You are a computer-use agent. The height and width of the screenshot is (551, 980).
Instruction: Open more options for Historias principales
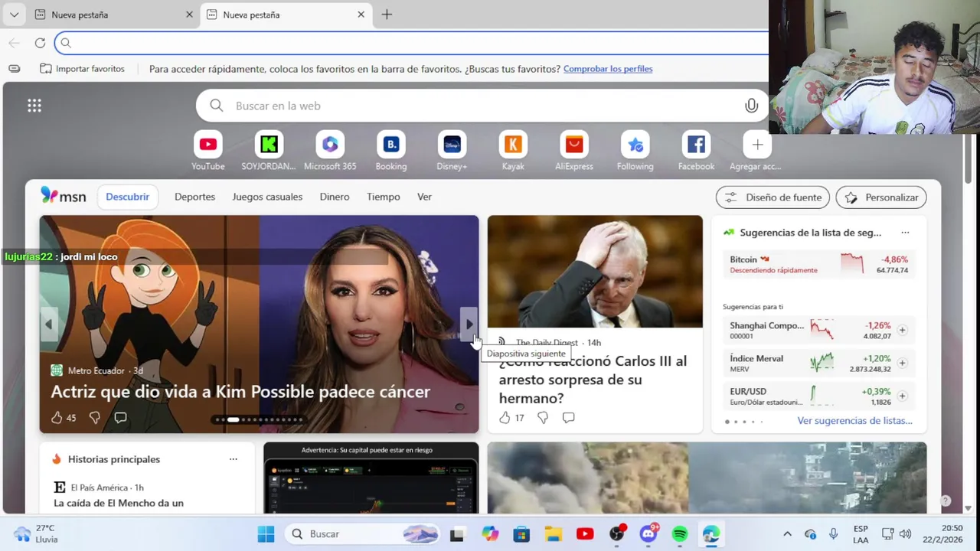point(234,459)
